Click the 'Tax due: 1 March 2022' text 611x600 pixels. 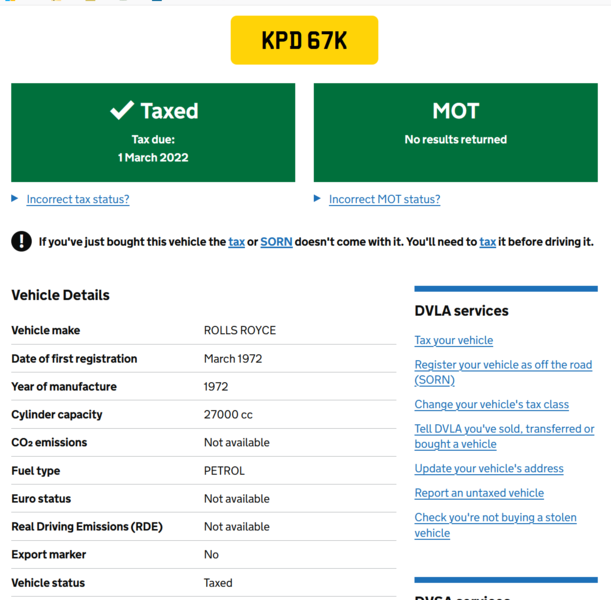pos(153,149)
